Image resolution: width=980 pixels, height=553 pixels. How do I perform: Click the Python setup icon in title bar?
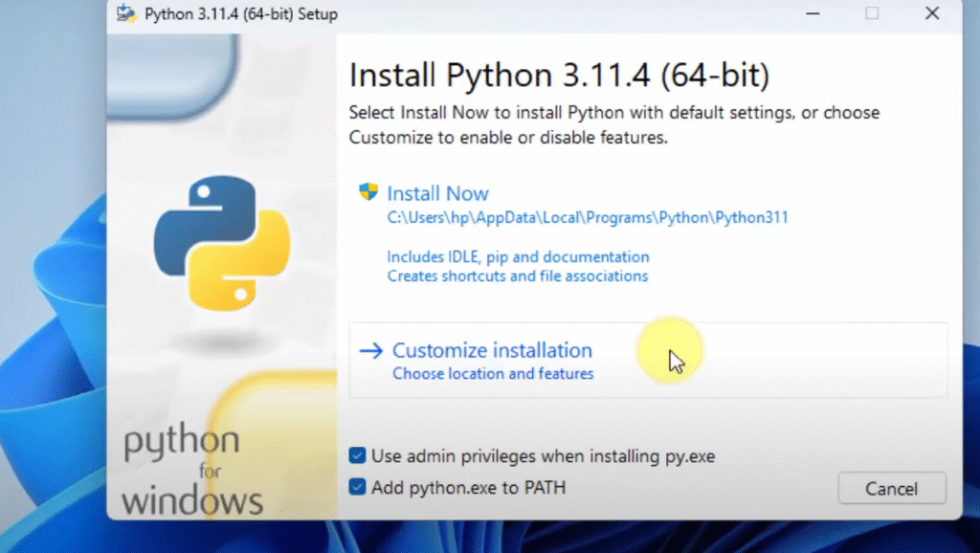click(126, 14)
